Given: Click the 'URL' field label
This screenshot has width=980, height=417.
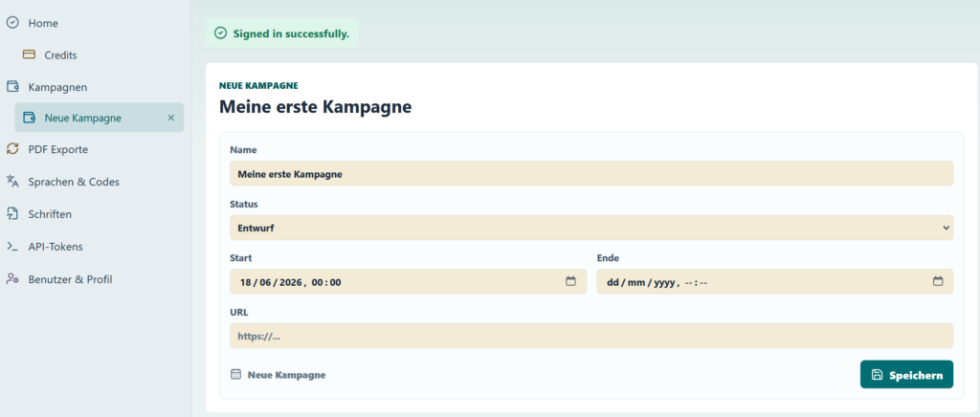Looking at the screenshot, I should (x=238, y=312).
